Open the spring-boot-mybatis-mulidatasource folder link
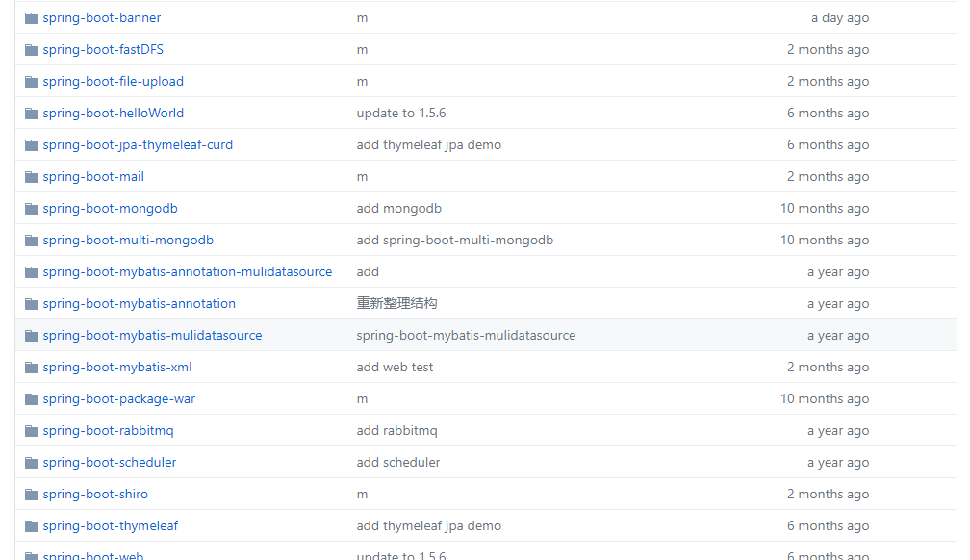The width and height of the screenshot is (970, 560). coord(152,336)
